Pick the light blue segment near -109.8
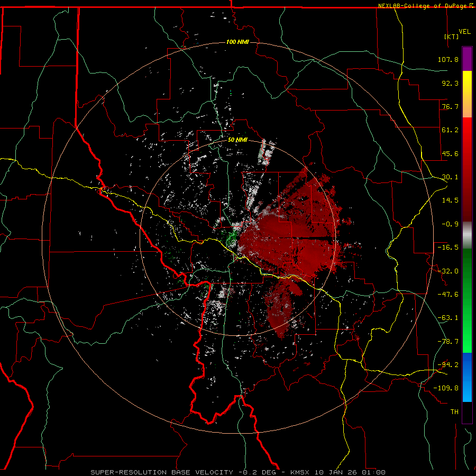The image size is (476, 476). tap(467, 390)
